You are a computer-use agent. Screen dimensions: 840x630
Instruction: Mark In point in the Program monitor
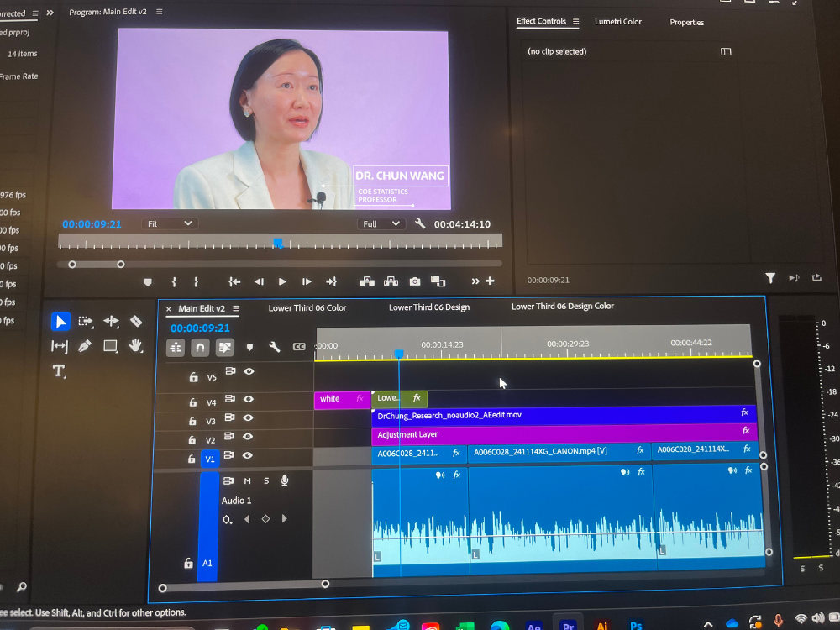(174, 281)
